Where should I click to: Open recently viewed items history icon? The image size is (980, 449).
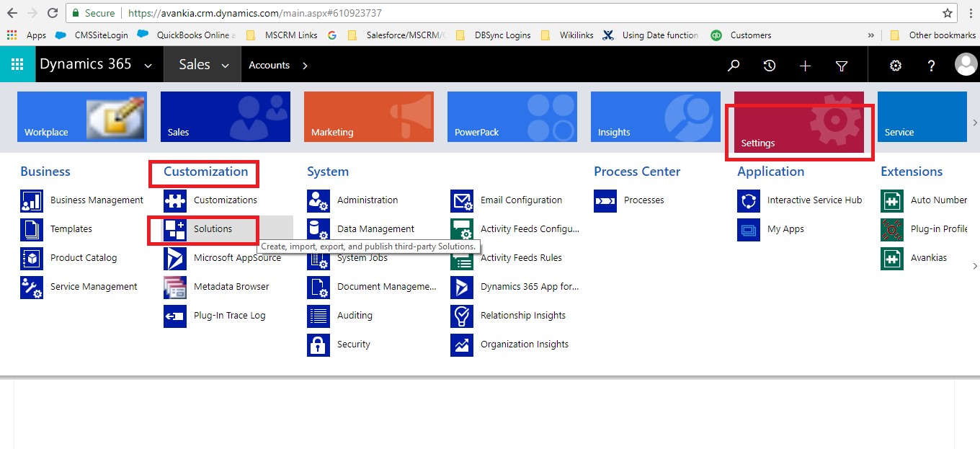tap(770, 66)
